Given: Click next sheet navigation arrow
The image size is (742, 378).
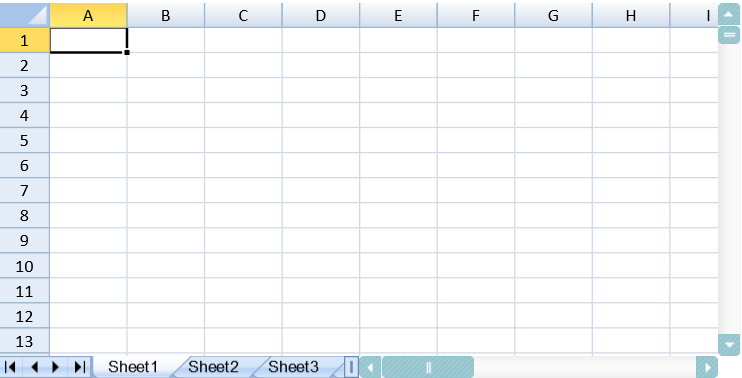Looking at the screenshot, I should pyautogui.click(x=55, y=367).
